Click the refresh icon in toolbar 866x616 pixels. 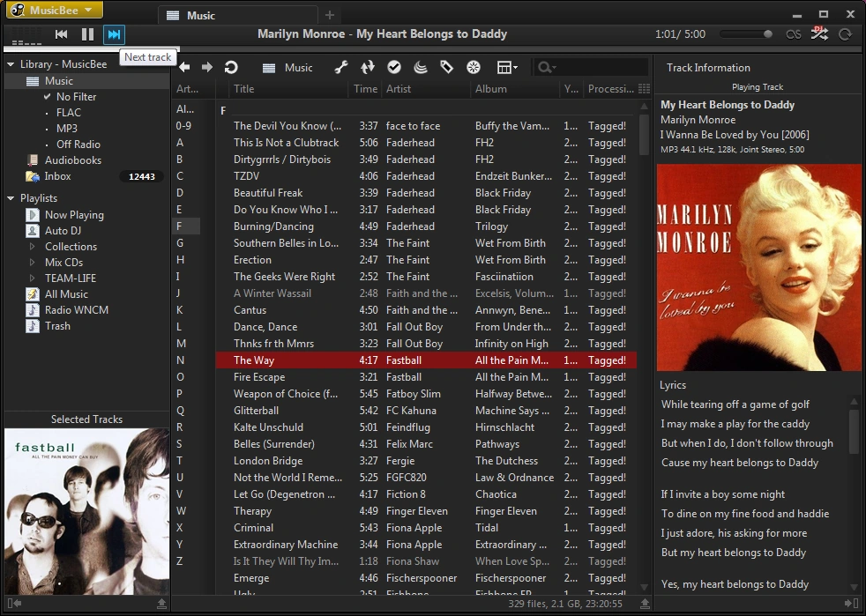231,68
